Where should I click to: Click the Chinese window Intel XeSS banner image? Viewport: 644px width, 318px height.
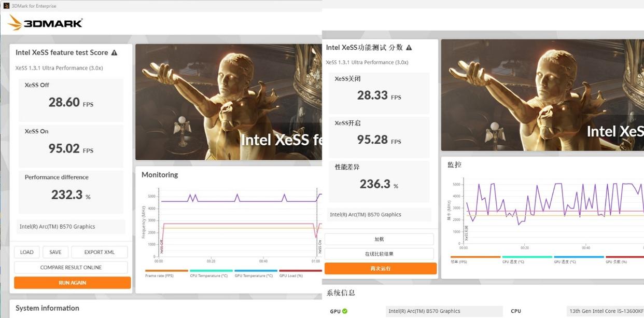tap(542, 95)
